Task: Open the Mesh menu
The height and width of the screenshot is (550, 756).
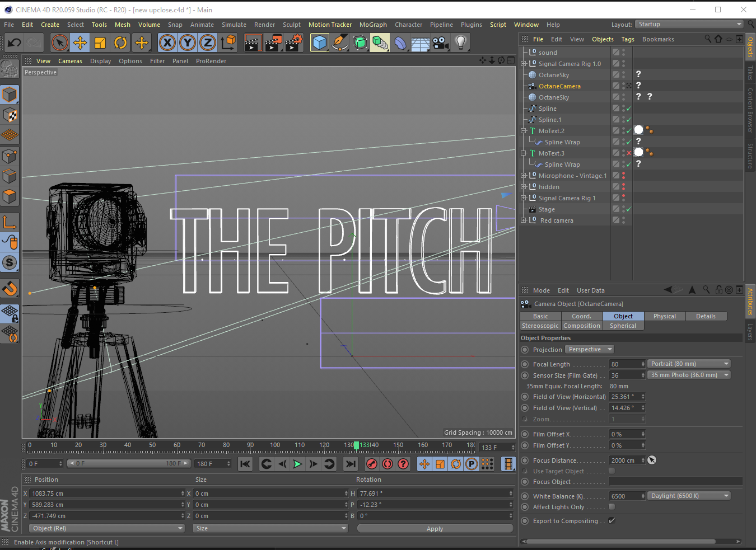Action: click(x=123, y=25)
